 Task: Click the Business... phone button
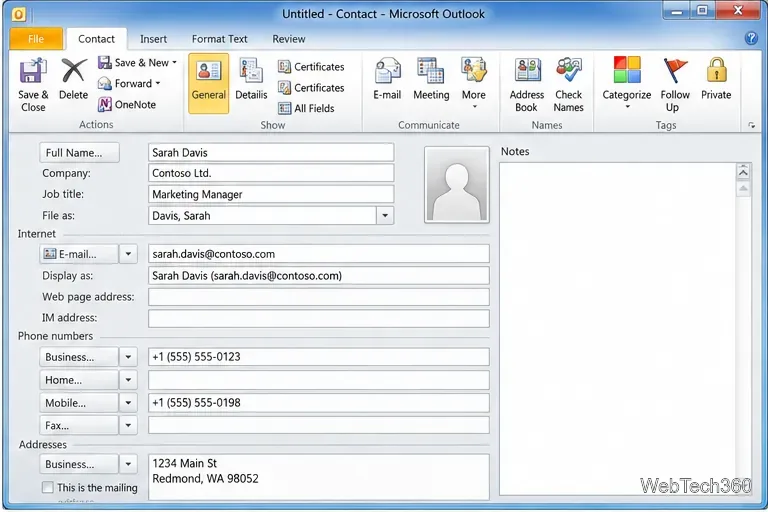point(79,357)
